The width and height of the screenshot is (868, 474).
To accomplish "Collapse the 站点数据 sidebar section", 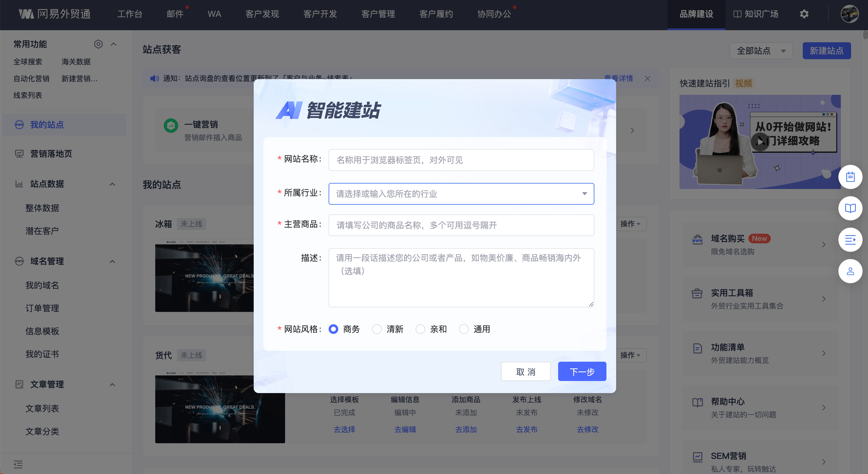I will pyautogui.click(x=112, y=184).
